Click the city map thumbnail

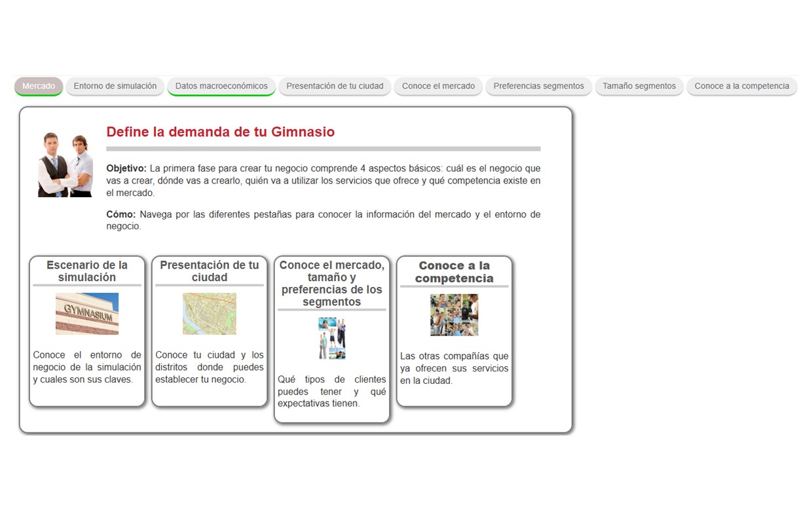[x=210, y=314]
